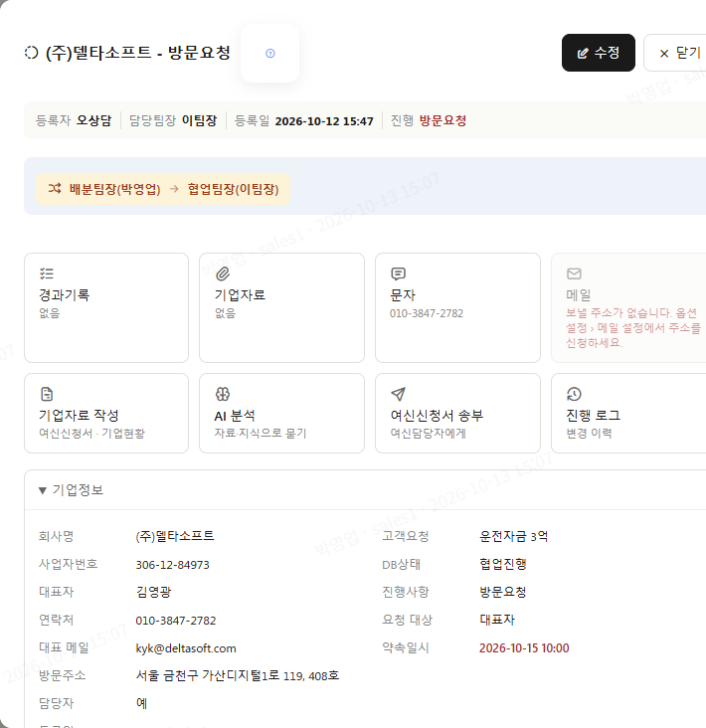Click 협업진행 DB상태 value
706x728 pixels.
(x=503, y=564)
